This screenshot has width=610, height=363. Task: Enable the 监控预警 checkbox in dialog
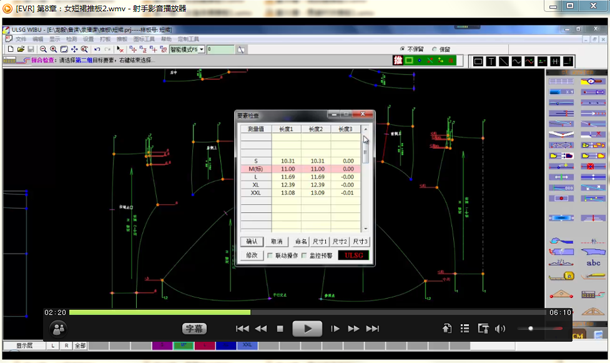[304, 255]
